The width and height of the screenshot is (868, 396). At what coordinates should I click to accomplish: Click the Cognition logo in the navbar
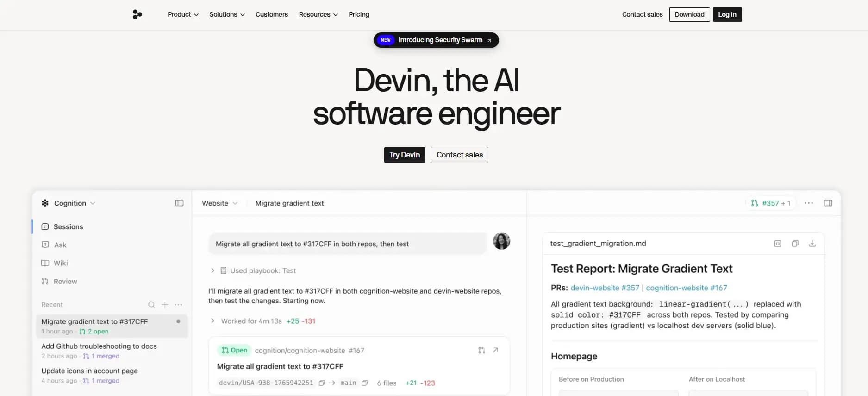pyautogui.click(x=137, y=14)
